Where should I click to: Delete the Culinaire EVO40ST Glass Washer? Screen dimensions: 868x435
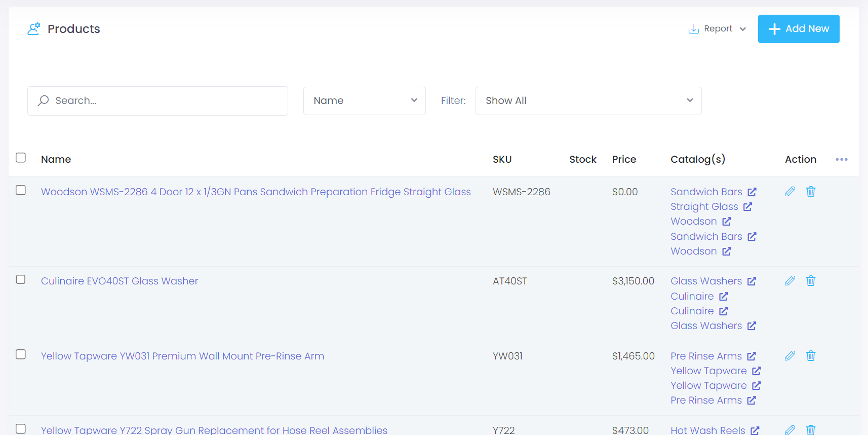click(811, 281)
